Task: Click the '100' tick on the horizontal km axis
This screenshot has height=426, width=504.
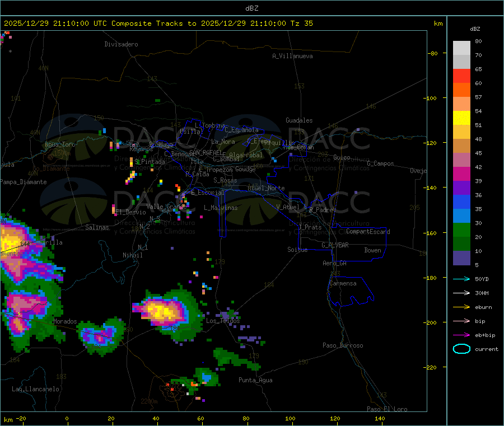Action: 290,418
